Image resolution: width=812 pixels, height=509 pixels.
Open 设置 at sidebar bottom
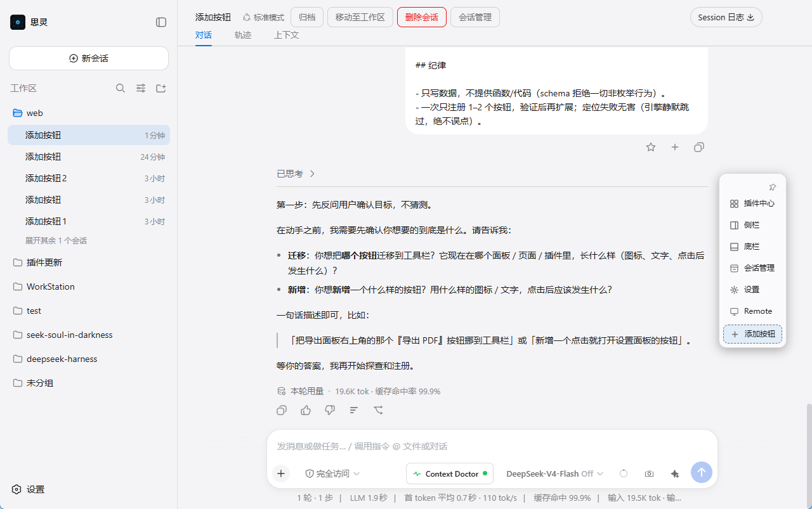point(29,489)
